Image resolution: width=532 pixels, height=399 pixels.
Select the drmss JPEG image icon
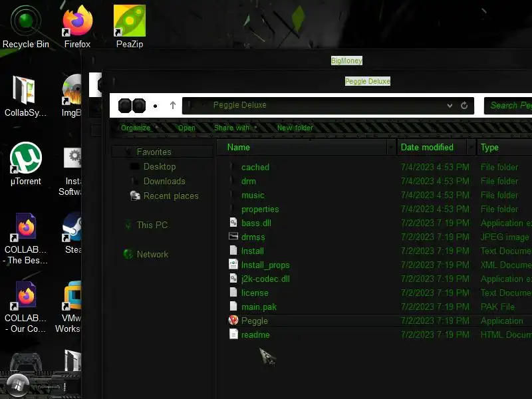tap(233, 237)
